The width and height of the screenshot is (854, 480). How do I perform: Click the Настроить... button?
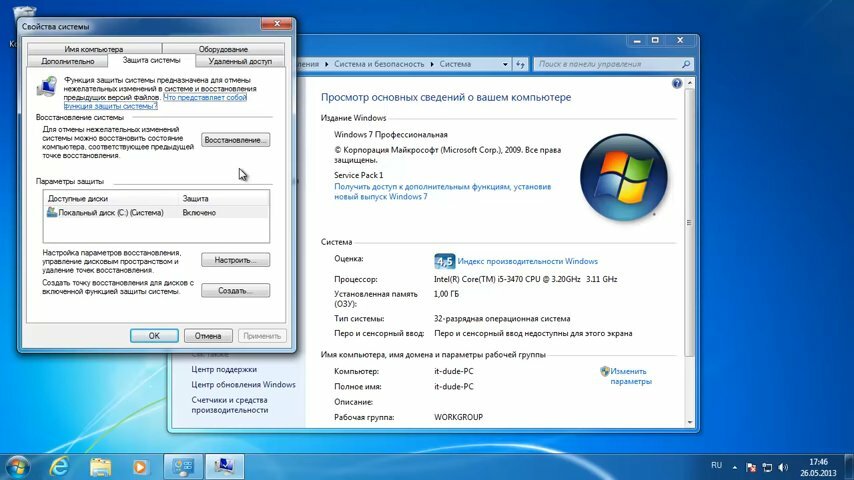[x=235, y=260]
